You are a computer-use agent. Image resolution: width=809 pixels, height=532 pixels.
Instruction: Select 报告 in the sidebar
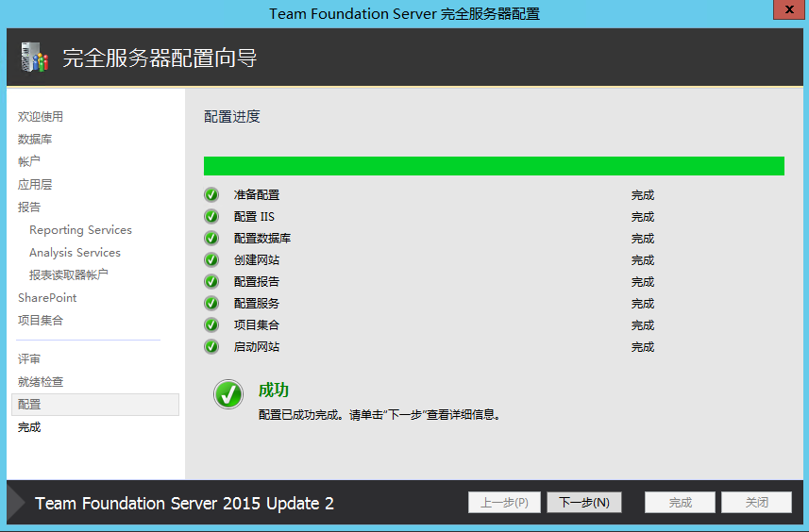29,207
